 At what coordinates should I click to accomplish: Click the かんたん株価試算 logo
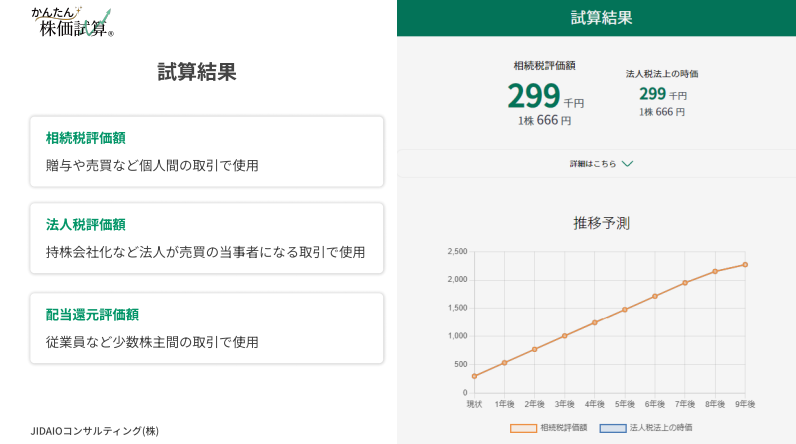coord(72,22)
